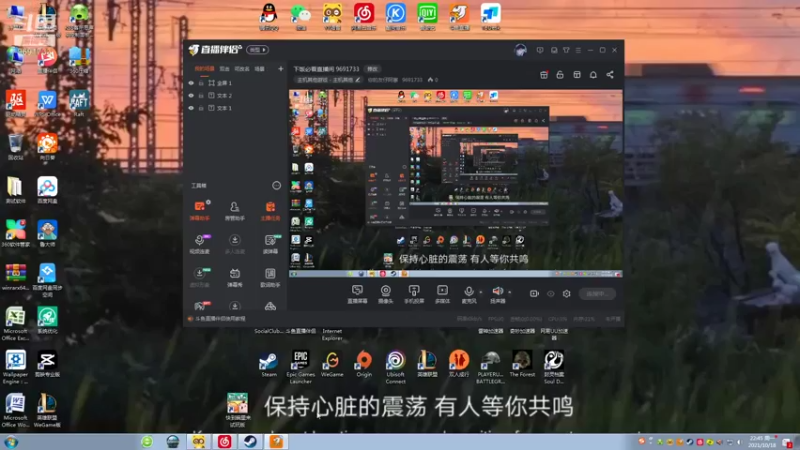Image resolution: width=800 pixels, height=450 pixels.
Task: Open the feedback message icon in the title bar
Action: pyautogui.click(x=540, y=50)
